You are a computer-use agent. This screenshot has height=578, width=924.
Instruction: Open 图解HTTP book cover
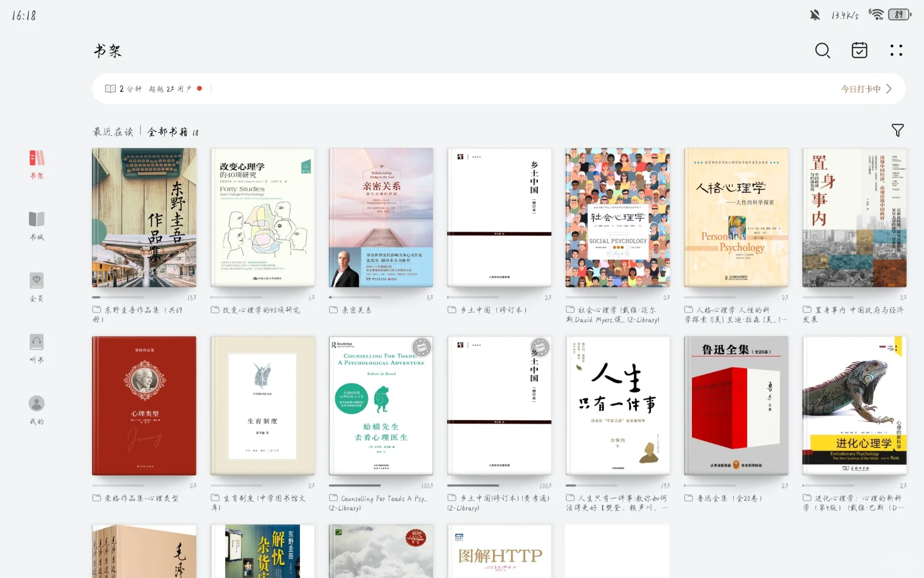click(x=499, y=551)
